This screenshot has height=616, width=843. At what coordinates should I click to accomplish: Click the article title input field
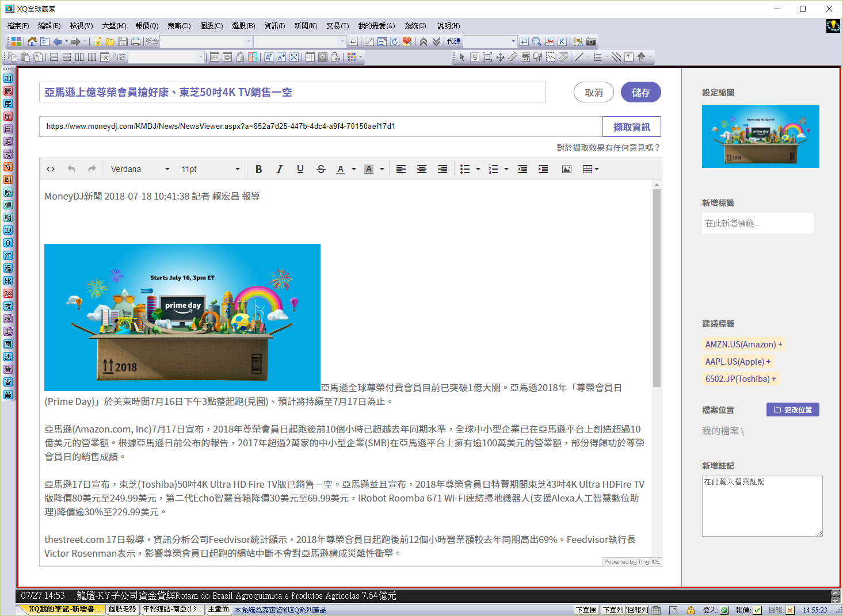(x=292, y=92)
